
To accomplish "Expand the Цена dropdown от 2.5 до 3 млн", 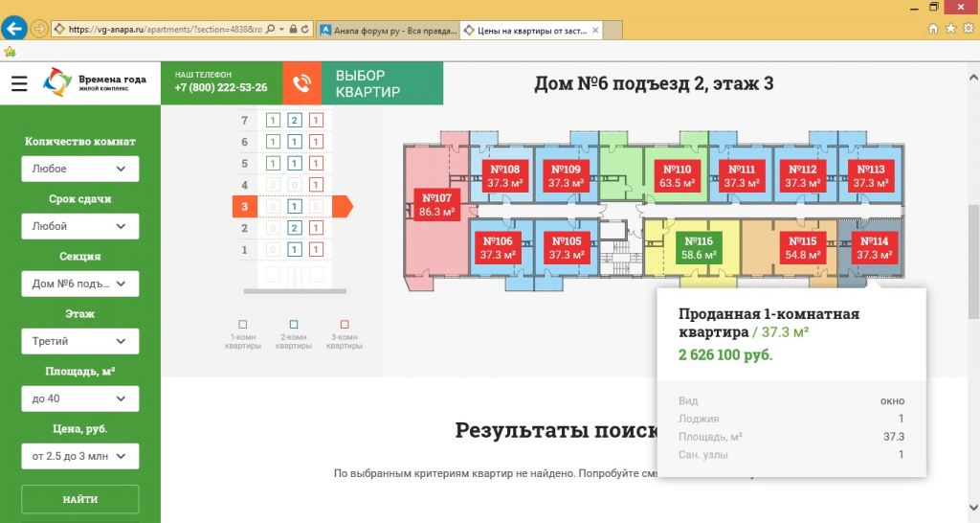I will point(80,457).
